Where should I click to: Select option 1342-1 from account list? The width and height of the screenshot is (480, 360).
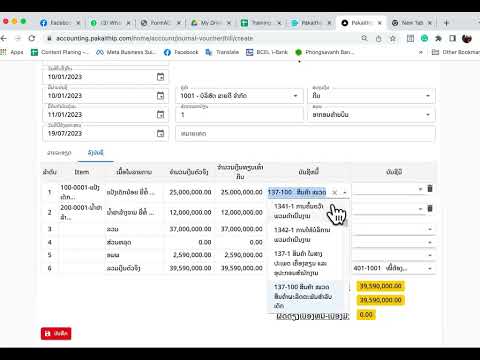pyautogui.click(x=306, y=235)
